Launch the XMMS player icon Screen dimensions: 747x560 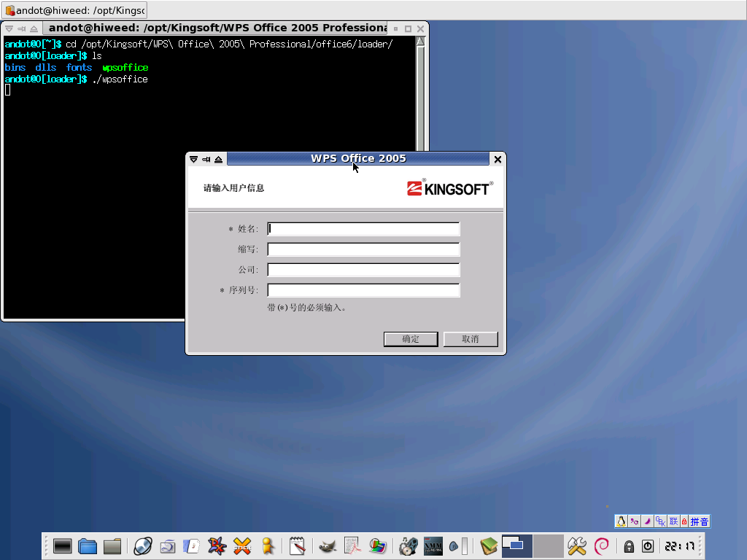[433, 546]
